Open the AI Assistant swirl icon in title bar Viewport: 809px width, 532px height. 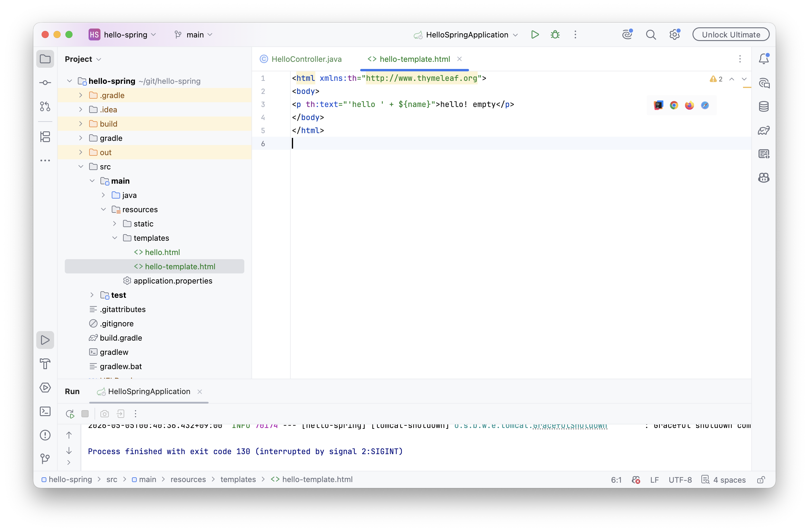coord(627,35)
